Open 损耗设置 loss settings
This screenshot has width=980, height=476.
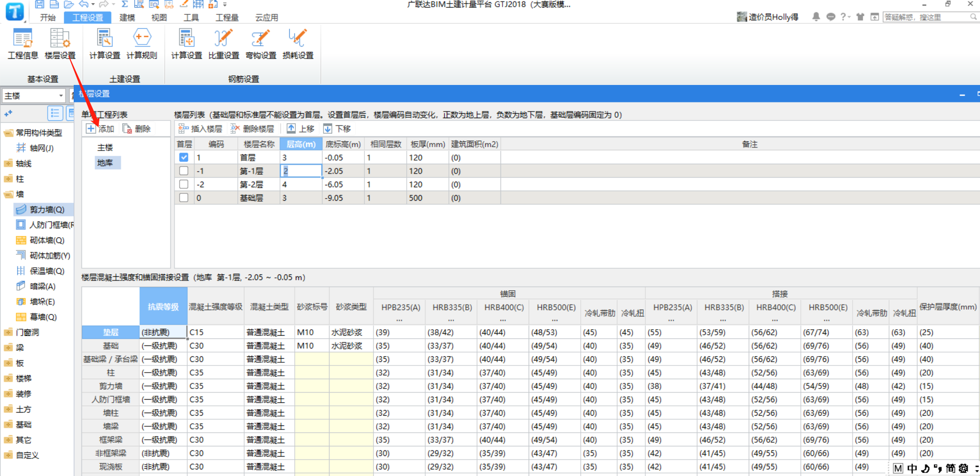[x=298, y=44]
